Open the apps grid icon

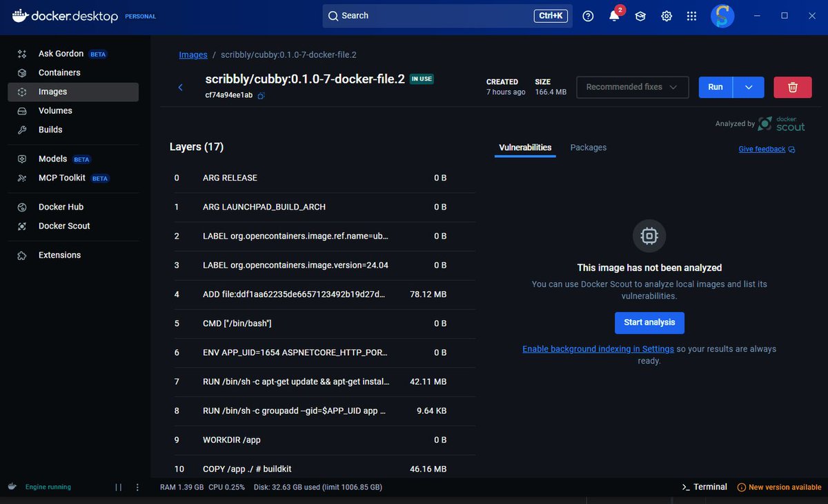691,16
